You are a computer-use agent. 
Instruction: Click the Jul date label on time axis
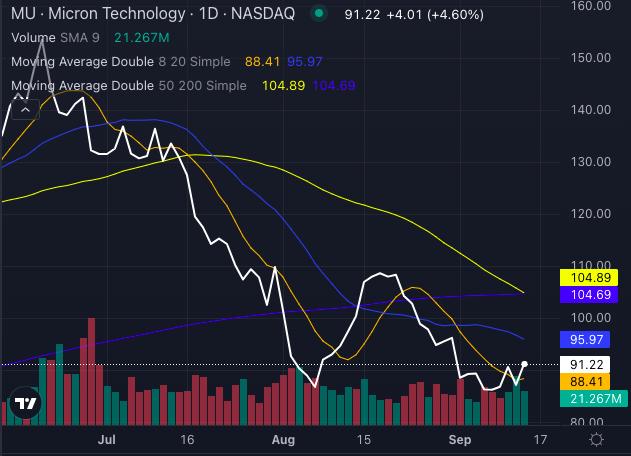tap(107, 439)
